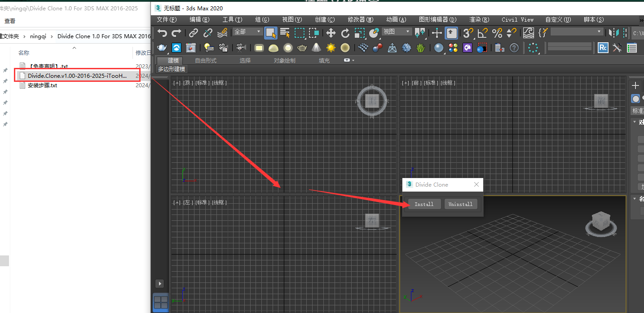Open the Select by Name dialog icon
The width and height of the screenshot is (644, 313).
point(284,32)
